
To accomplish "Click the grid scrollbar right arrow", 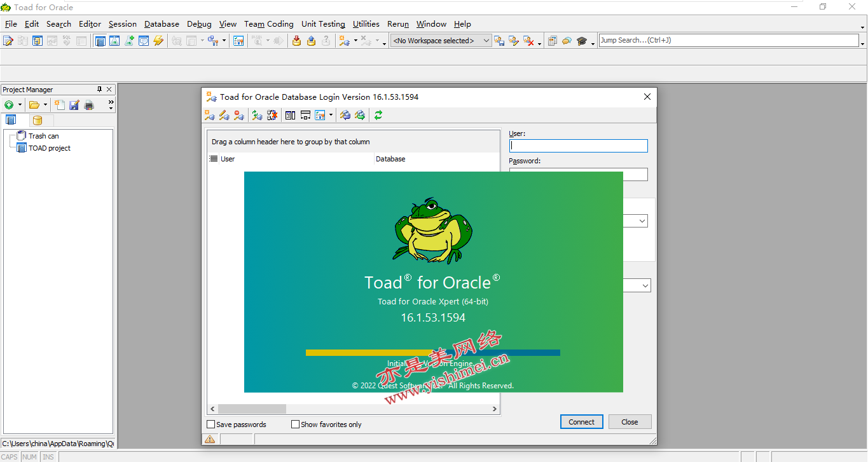I will 495,409.
